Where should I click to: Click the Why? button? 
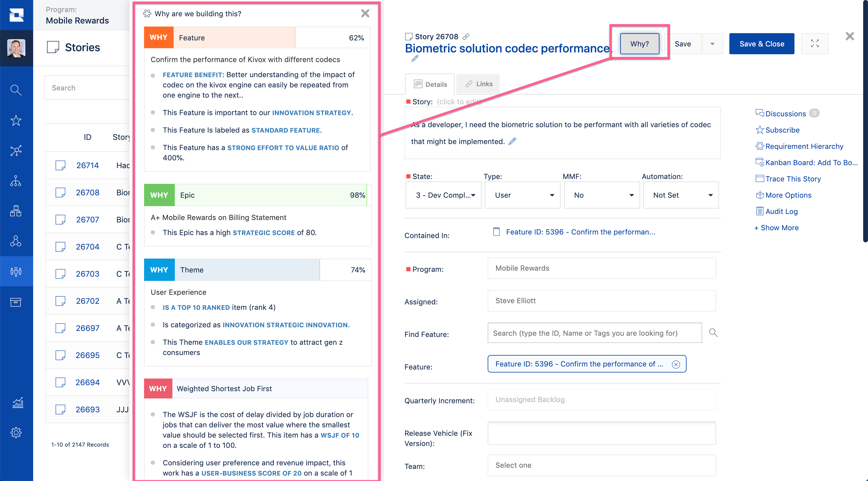coord(639,44)
